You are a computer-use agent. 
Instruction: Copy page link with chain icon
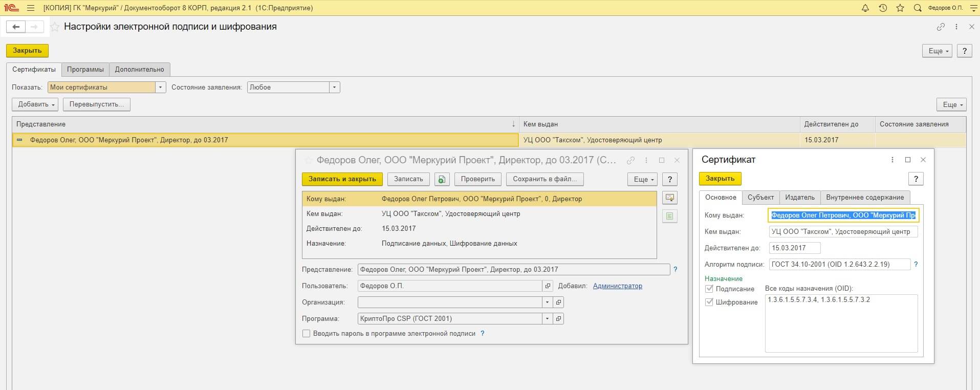(x=941, y=27)
